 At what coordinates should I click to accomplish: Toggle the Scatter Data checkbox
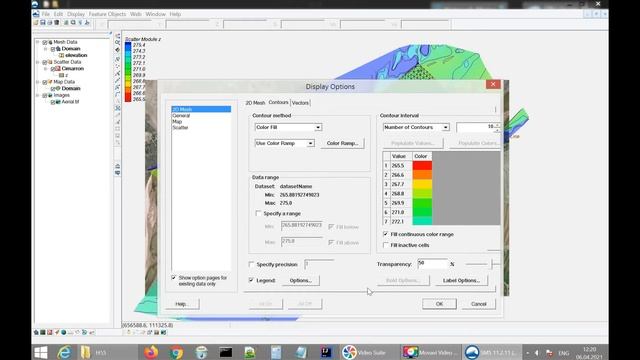(x=45, y=62)
